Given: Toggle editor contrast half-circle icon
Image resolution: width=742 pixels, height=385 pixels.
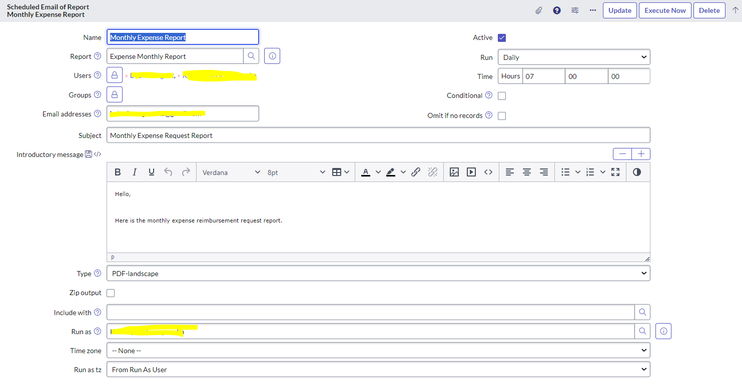Looking at the screenshot, I should point(637,172).
